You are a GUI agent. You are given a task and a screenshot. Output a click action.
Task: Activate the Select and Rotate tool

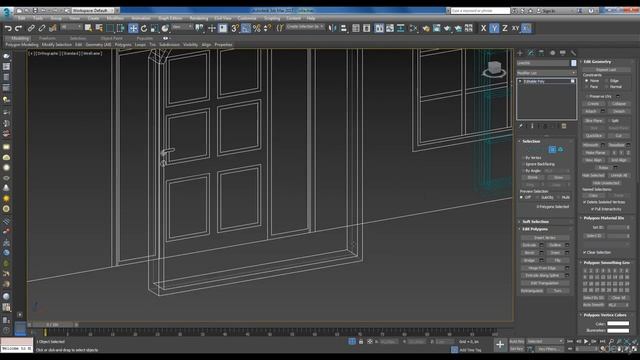click(x=144, y=28)
